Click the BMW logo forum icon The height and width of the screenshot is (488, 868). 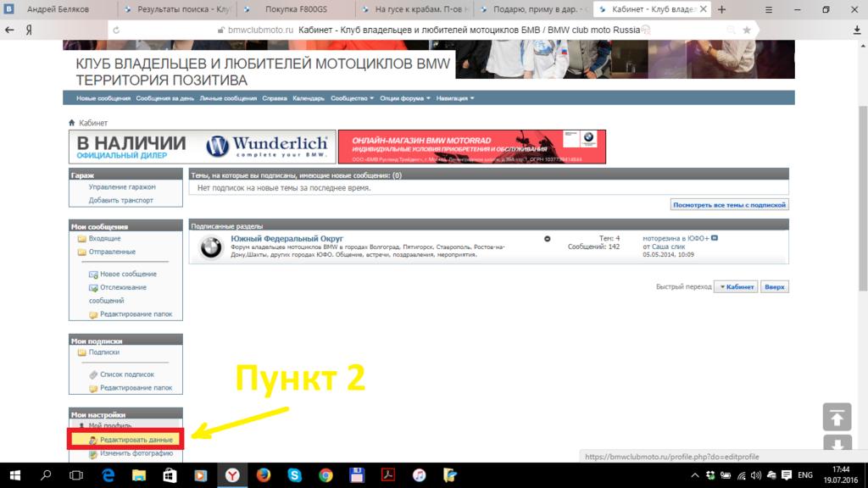[x=210, y=247]
